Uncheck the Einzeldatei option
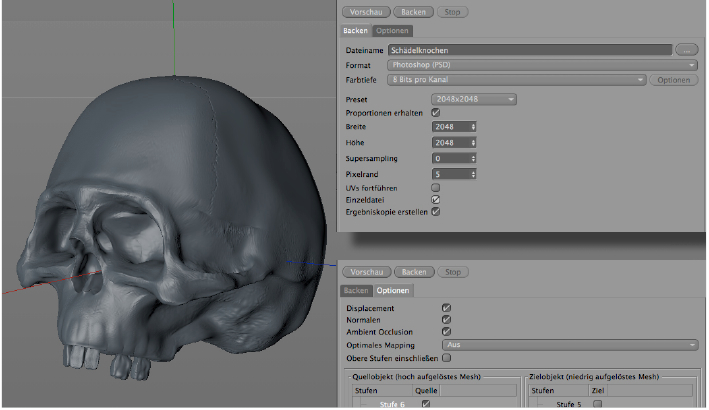Viewport: 709px width, 410px height. coord(436,200)
